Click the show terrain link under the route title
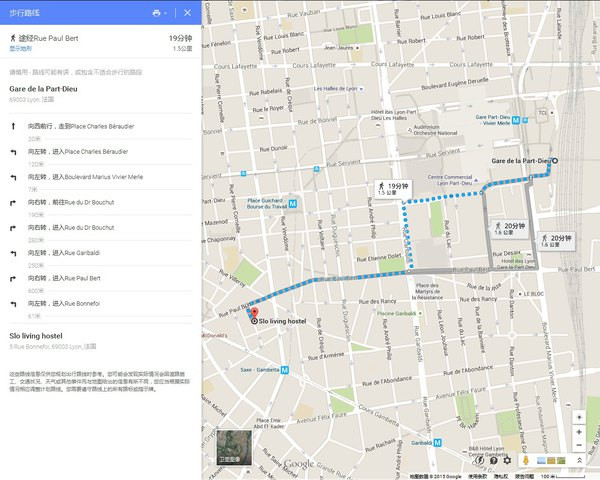The image size is (600, 480). [x=21, y=49]
